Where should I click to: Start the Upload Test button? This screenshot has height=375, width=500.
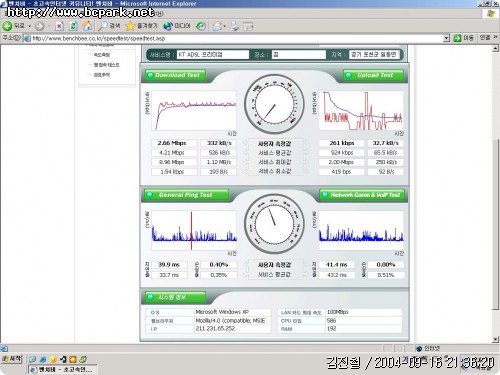click(374, 75)
